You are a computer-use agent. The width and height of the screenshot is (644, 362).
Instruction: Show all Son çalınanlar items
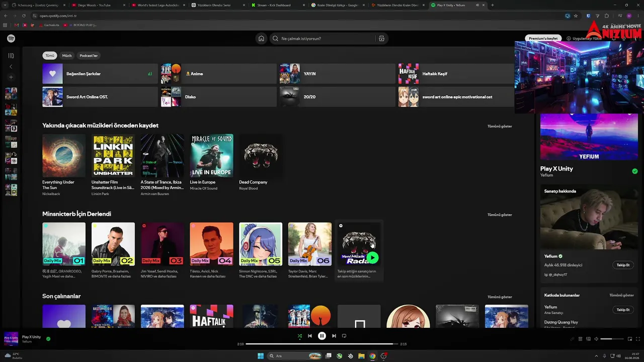pyautogui.click(x=500, y=297)
